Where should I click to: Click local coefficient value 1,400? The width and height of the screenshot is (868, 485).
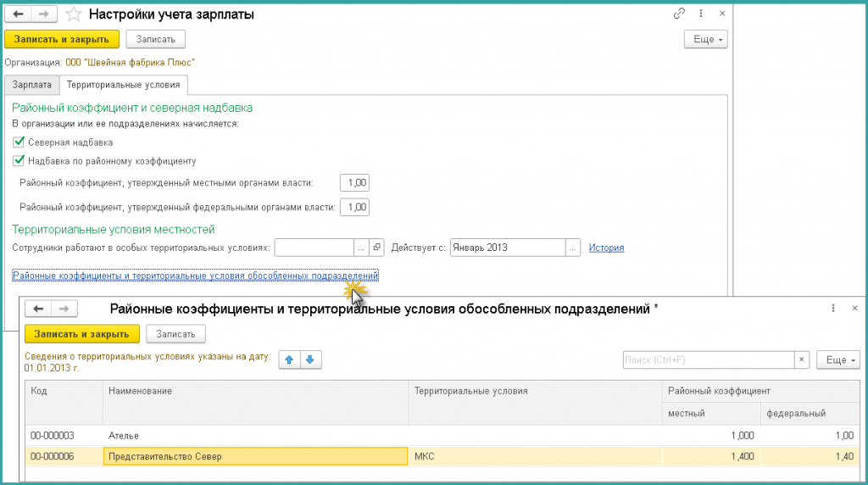711,456
